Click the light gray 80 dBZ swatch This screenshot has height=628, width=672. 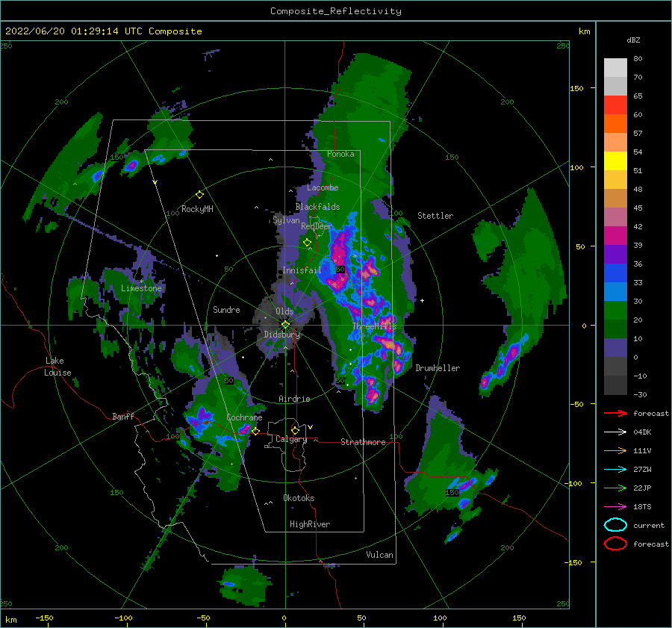coord(615,67)
